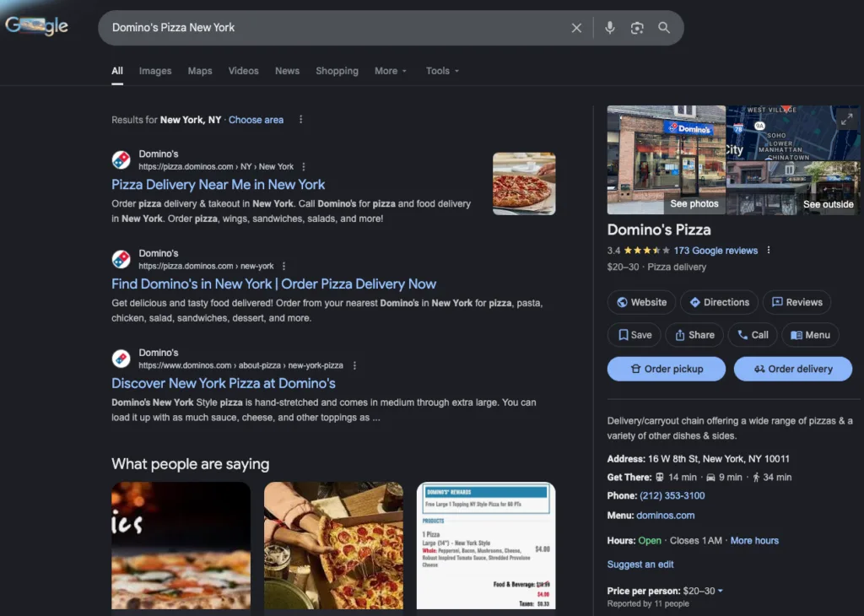Image resolution: width=864 pixels, height=616 pixels.
Task: Click the magnifying glass search icon
Action: (x=664, y=28)
